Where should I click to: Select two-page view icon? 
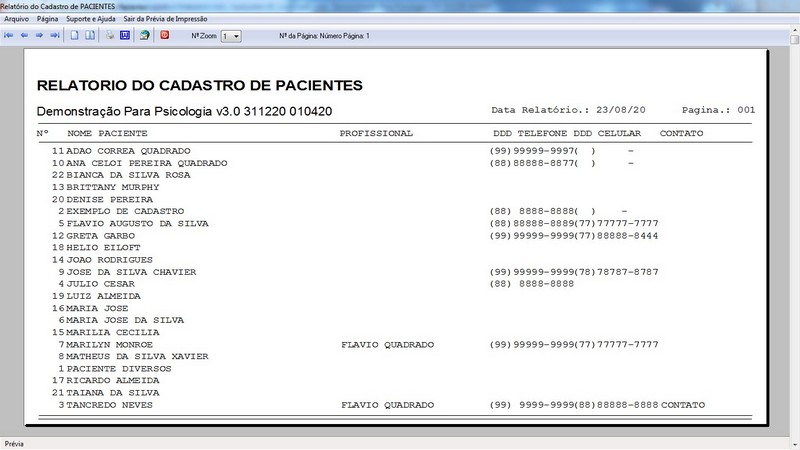point(90,36)
